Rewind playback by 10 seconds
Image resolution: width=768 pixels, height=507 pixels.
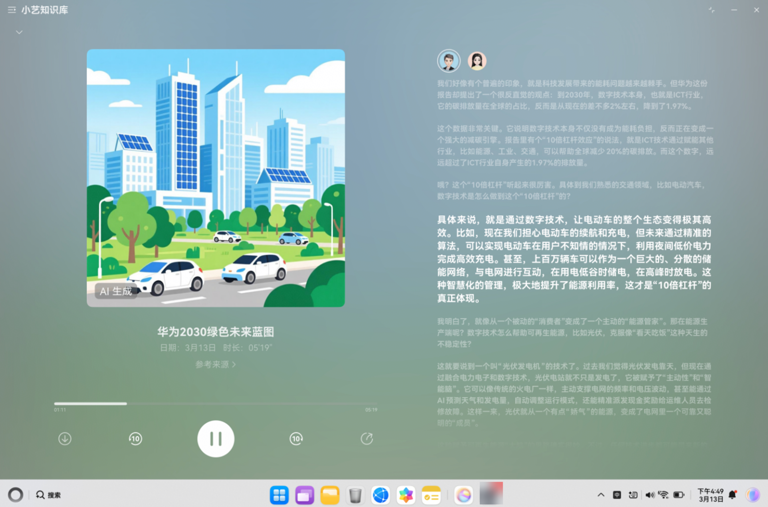(135, 438)
